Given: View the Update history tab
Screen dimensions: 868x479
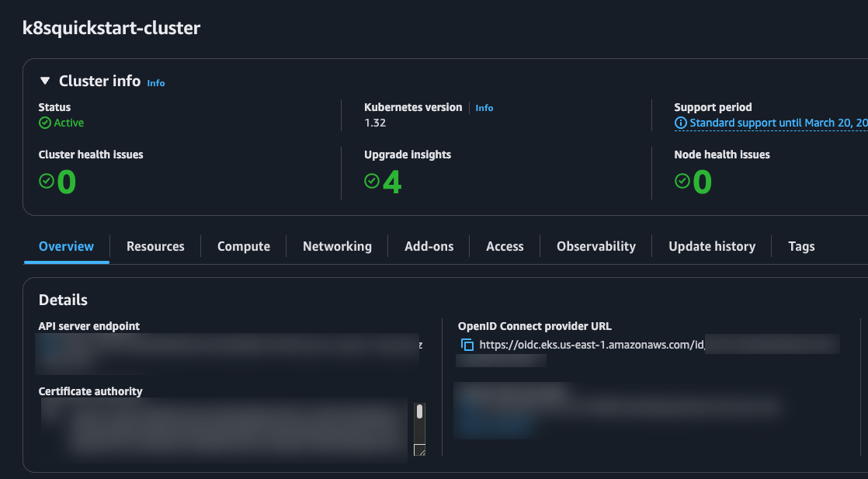Looking at the screenshot, I should [x=712, y=246].
